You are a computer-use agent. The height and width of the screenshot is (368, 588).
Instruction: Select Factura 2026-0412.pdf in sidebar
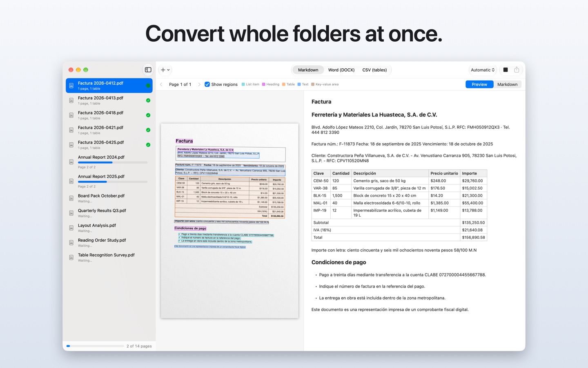tap(109, 85)
